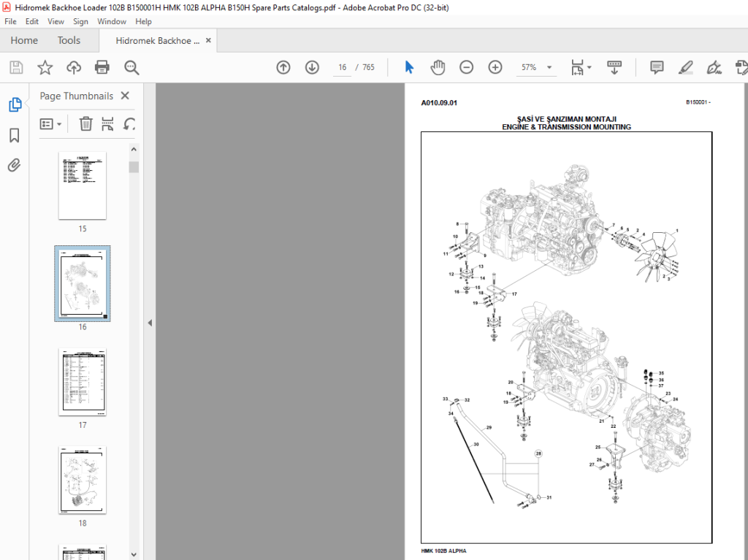Activate the Hand pan tool
The image size is (748, 560).
click(x=438, y=67)
